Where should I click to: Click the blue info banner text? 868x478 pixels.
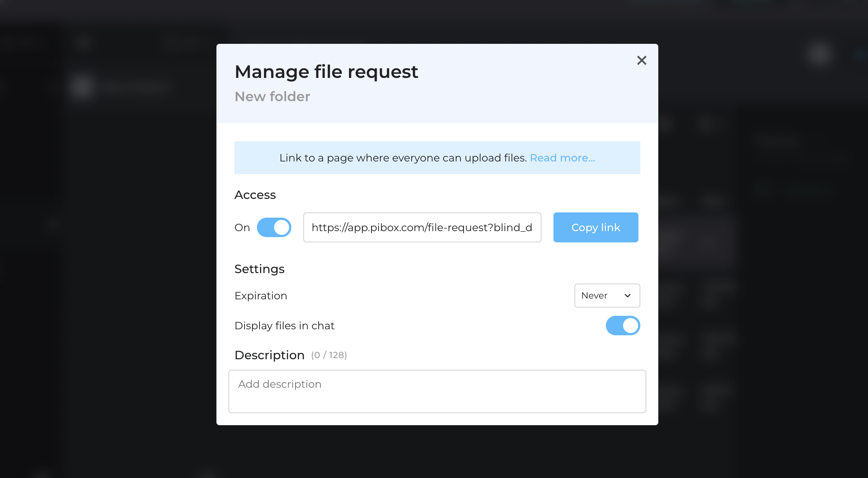pos(403,158)
